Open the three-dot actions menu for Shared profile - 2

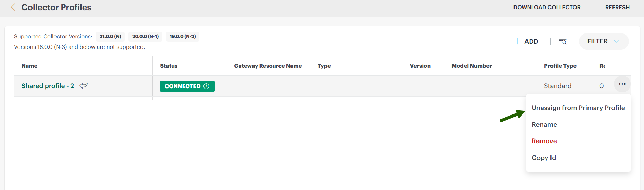622,84
